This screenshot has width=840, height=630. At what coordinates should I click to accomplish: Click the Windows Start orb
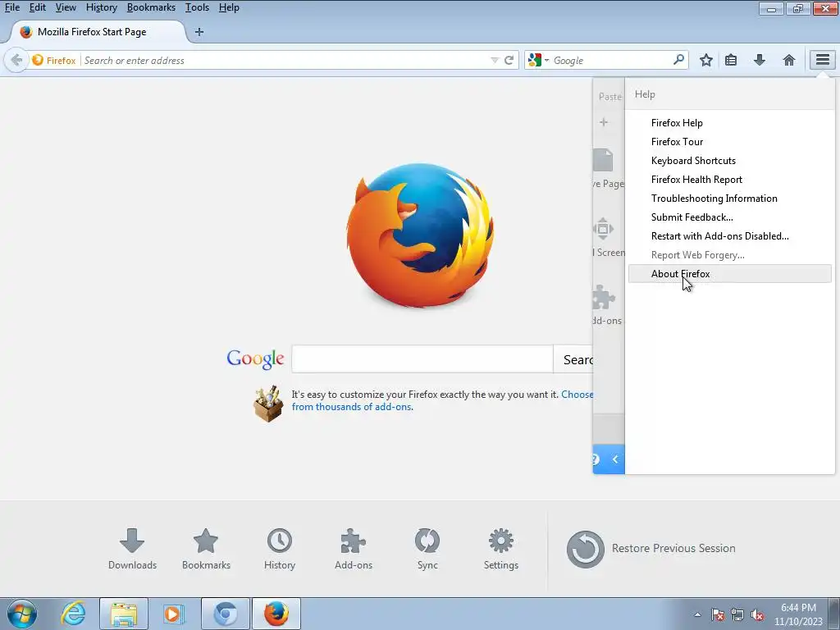(x=22, y=614)
